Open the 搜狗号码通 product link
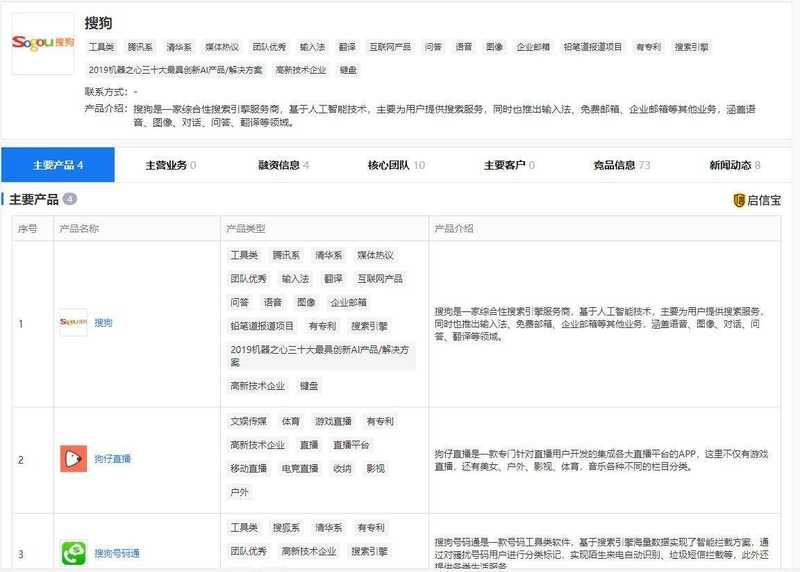This screenshot has height=572, width=800. (x=117, y=553)
